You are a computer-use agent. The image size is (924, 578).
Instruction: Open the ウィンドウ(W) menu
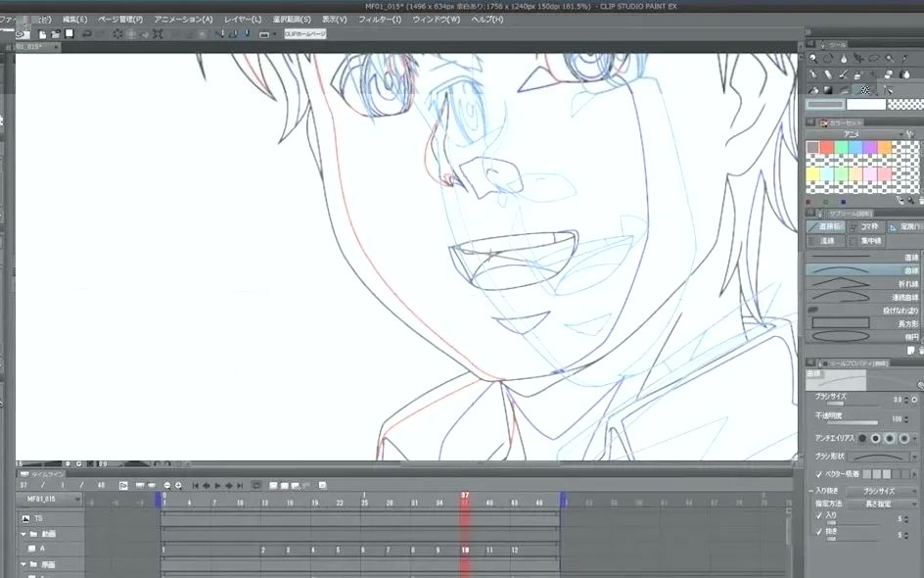pyautogui.click(x=437, y=20)
